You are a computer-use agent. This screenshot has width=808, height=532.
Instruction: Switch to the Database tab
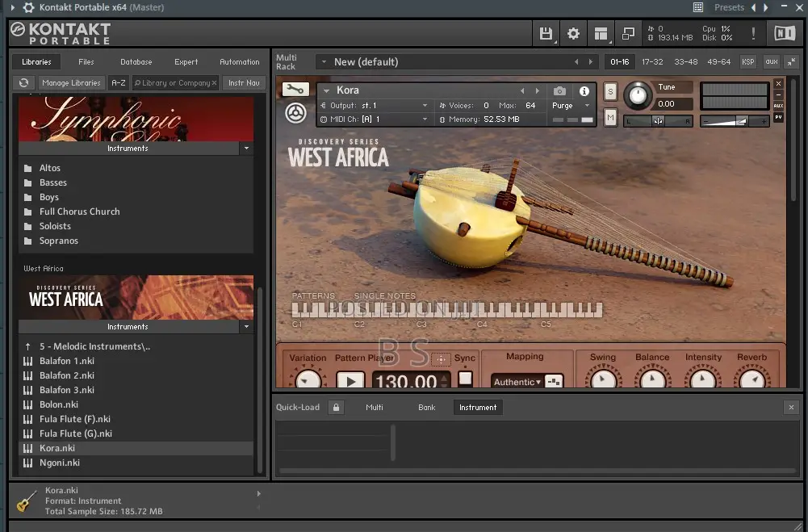(x=136, y=62)
